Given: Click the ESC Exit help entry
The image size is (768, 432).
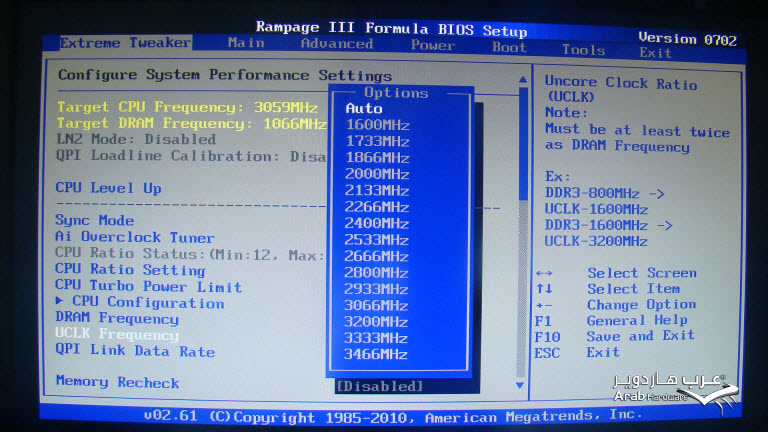Looking at the screenshot, I should tap(577, 352).
